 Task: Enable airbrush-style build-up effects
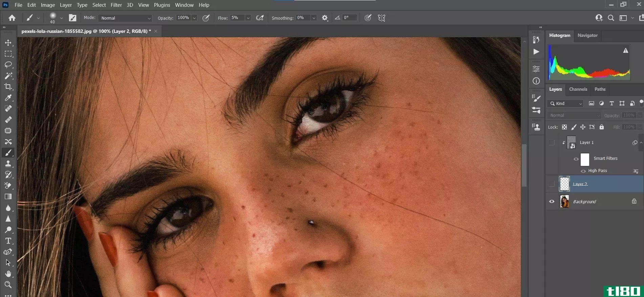point(260,18)
